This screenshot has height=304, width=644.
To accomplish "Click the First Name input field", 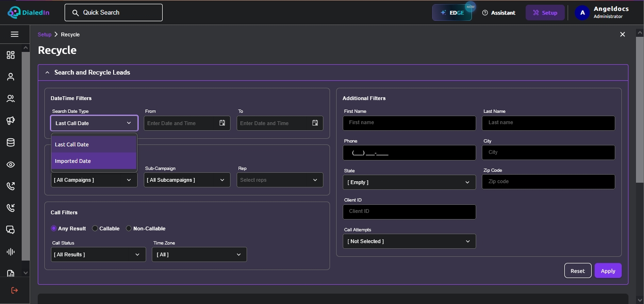I will [x=409, y=123].
